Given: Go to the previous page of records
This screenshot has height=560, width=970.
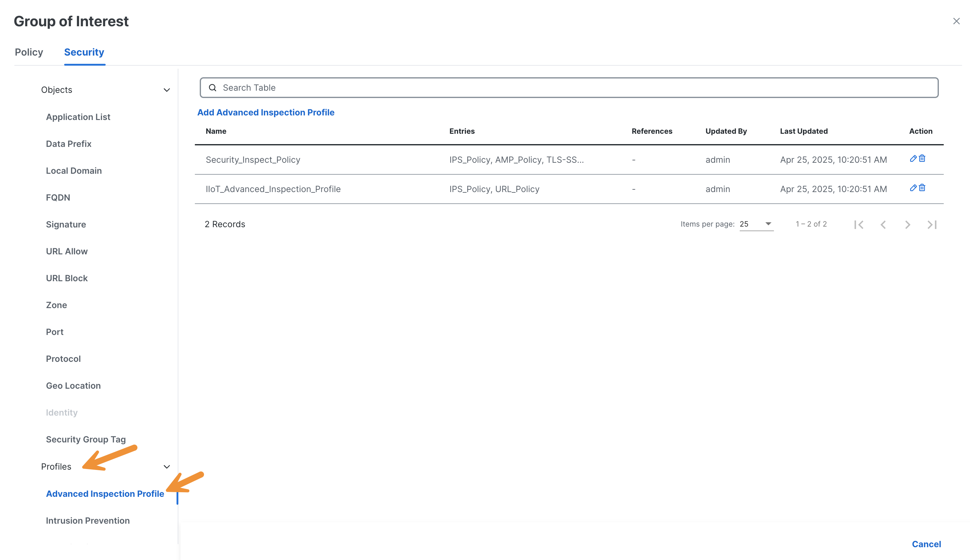Looking at the screenshot, I should 883,225.
